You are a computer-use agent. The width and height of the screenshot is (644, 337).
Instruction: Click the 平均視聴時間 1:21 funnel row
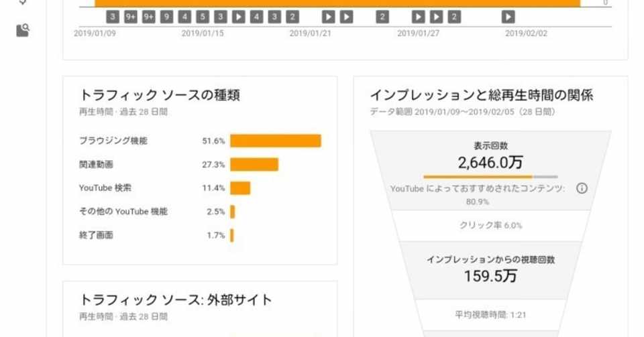tap(490, 312)
